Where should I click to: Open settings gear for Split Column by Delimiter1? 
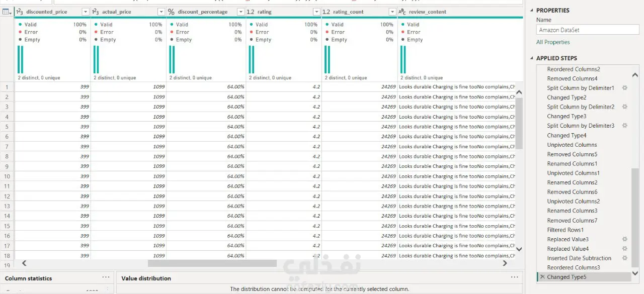[625, 88]
